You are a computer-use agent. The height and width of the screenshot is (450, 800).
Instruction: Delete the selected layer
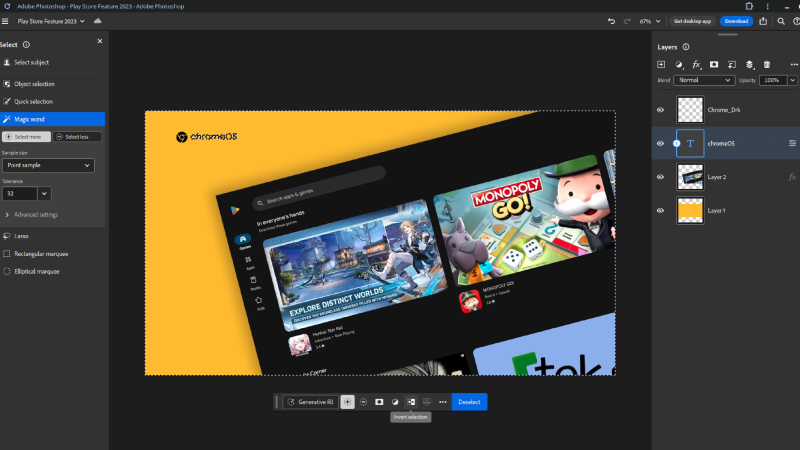tap(767, 65)
